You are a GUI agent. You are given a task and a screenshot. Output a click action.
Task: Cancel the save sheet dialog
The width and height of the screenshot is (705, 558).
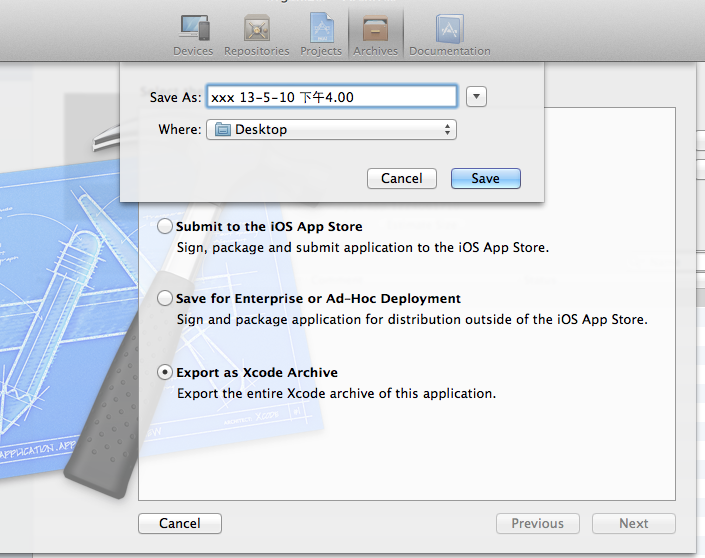pos(402,179)
